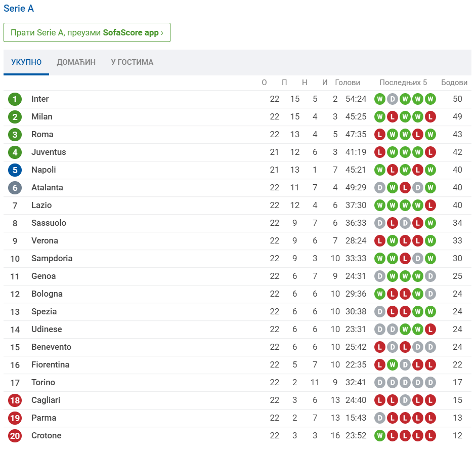Image resolution: width=476 pixels, height=450 pixels.
Task: Click Napoli's blue rank 5 badge
Action: pyautogui.click(x=15, y=170)
